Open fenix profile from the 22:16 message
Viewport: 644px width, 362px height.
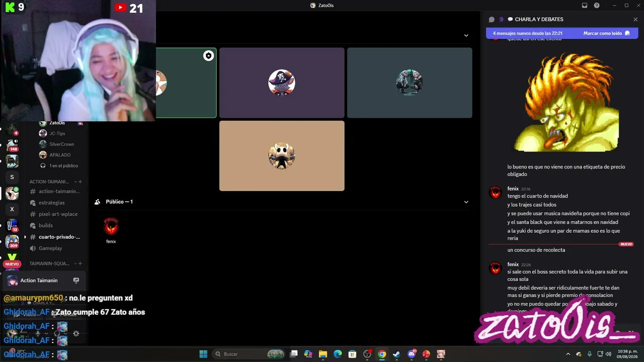coord(496,192)
